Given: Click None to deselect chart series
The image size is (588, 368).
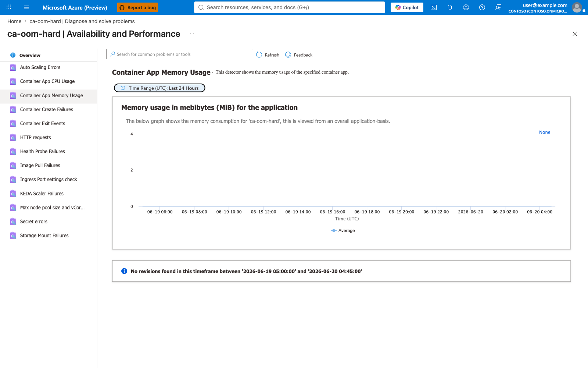Looking at the screenshot, I should click(x=545, y=132).
